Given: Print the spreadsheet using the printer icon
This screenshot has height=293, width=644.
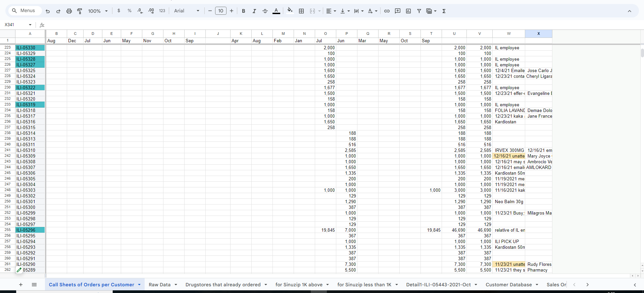Looking at the screenshot, I should click(x=69, y=11).
